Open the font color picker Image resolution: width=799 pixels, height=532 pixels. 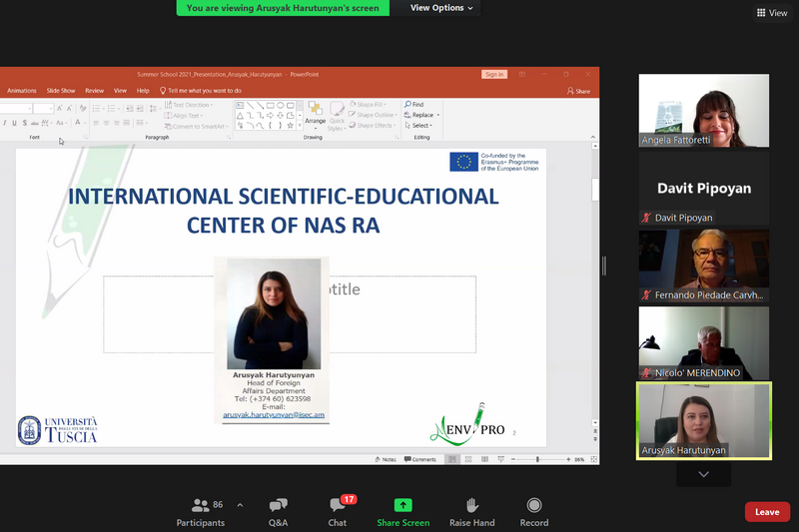79,123
